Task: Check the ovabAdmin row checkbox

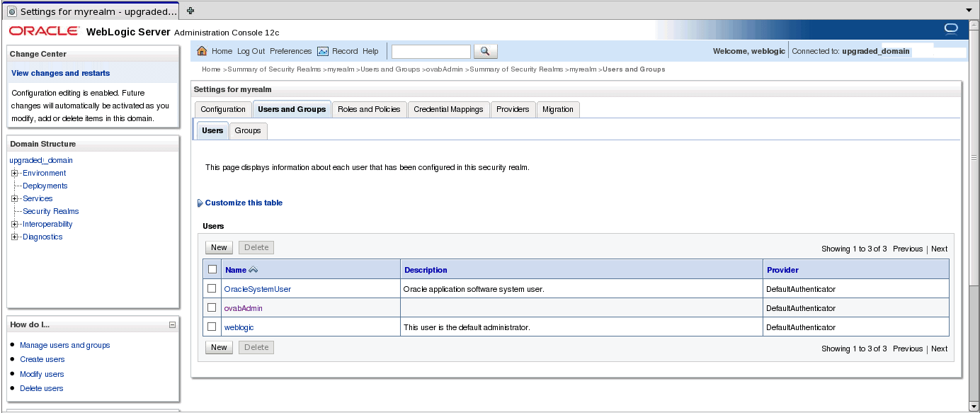Action: pyautogui.click(x=212, y=307)
